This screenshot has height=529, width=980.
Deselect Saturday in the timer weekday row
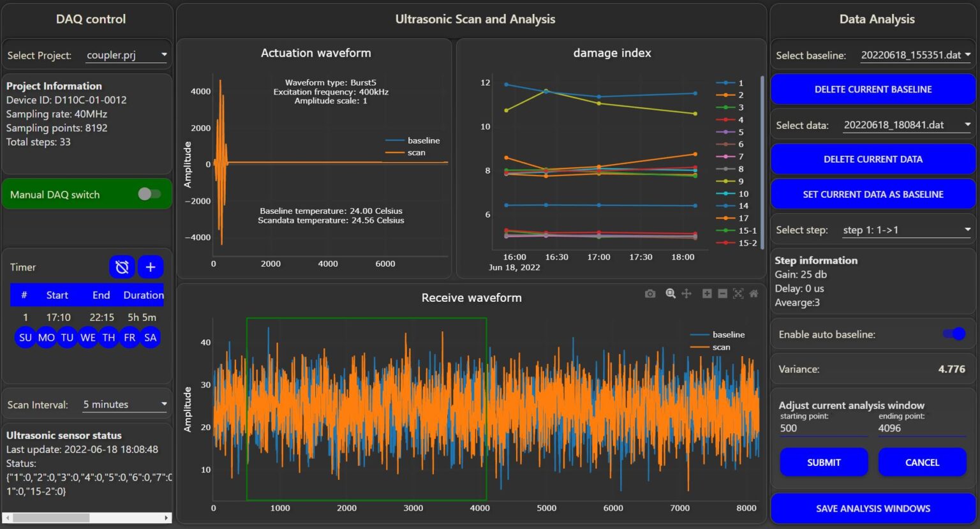tap(150, 337)
